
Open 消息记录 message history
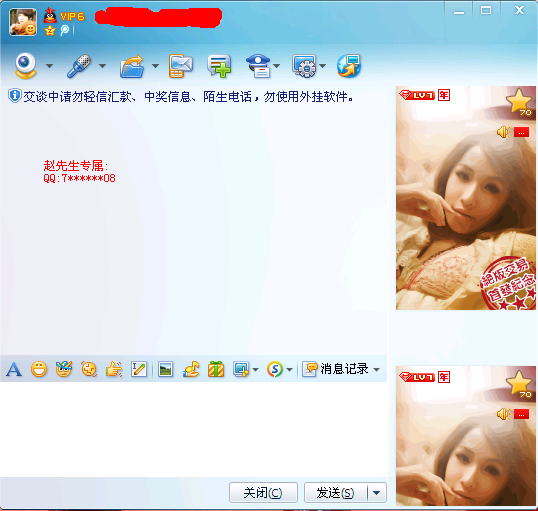336,369
